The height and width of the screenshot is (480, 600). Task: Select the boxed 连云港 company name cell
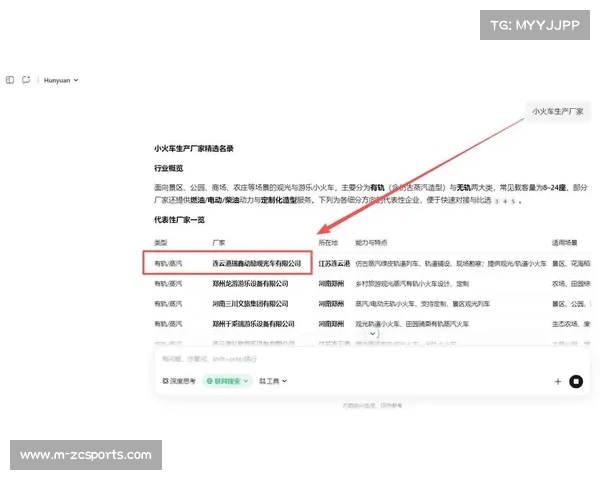pyautogui.click(x=257, y=263)
